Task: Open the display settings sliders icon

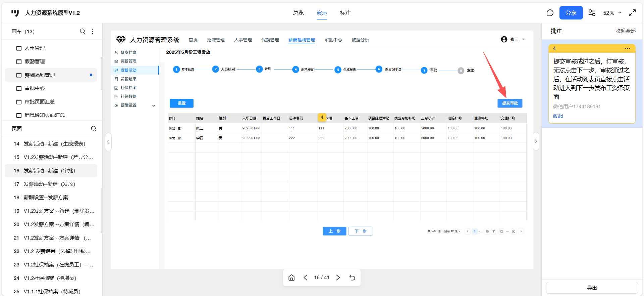Action: 592,13
